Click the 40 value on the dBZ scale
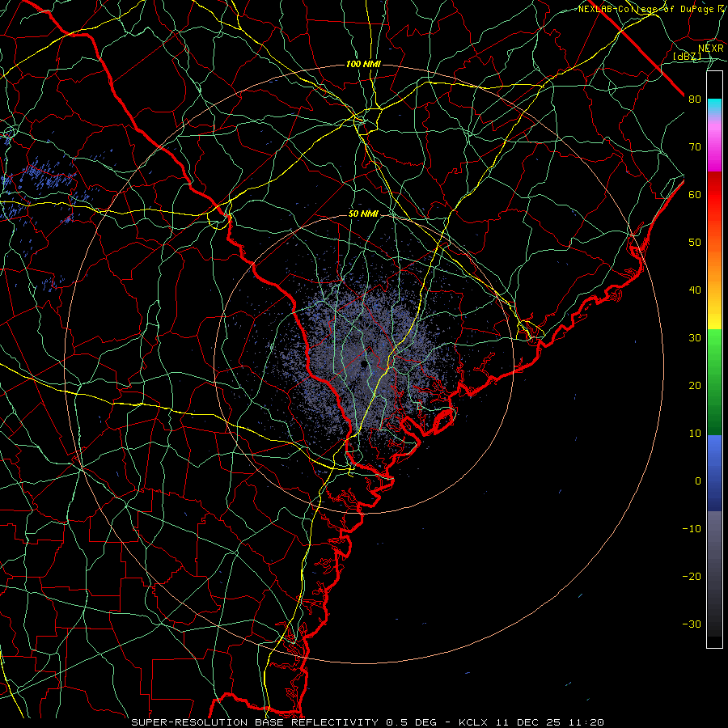 [695, 290]
